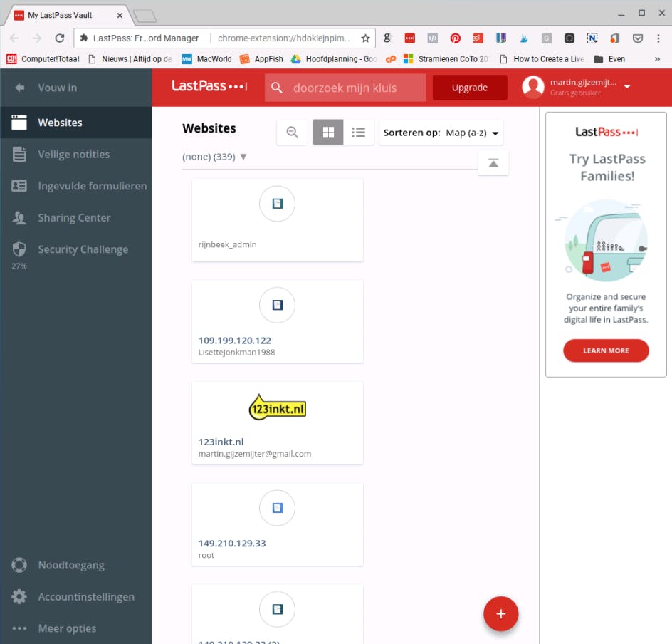Open the Computer!Totaal bookmark
This screenshot has width=672, height=644.
[x=43, y=58]
